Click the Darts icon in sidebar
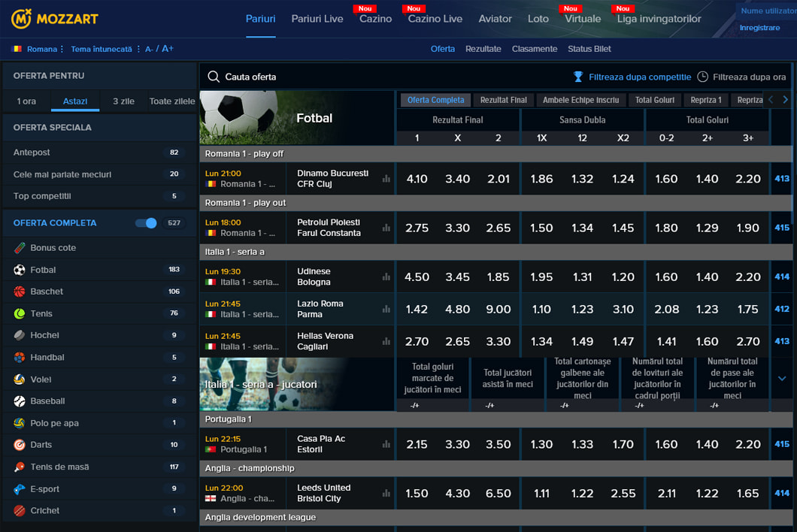 pyautogui.click(x=20, y=445)
